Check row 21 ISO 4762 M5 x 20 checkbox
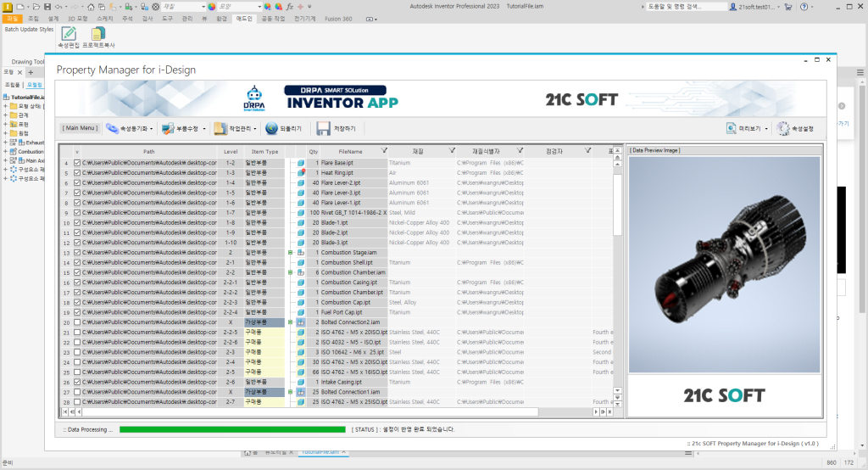 (77, 333)
